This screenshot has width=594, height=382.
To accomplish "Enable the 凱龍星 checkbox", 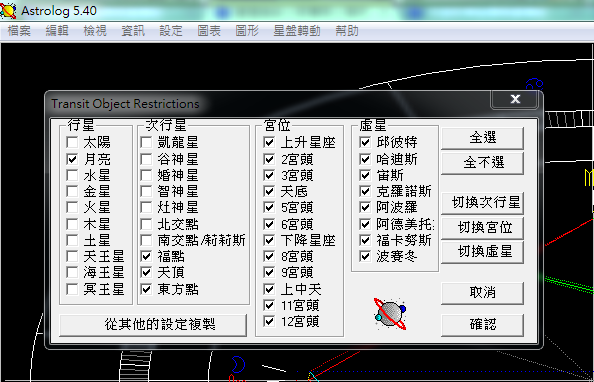I will [146, 142].
